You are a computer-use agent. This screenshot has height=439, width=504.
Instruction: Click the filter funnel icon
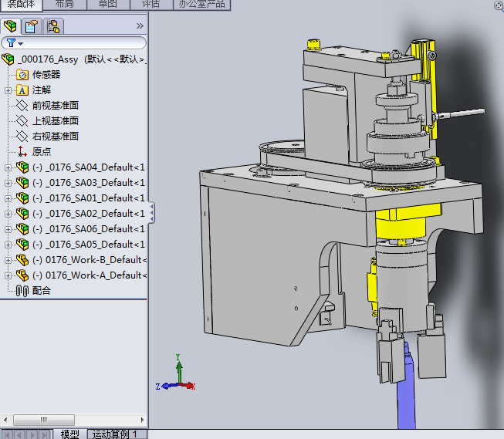coord(11,43)
